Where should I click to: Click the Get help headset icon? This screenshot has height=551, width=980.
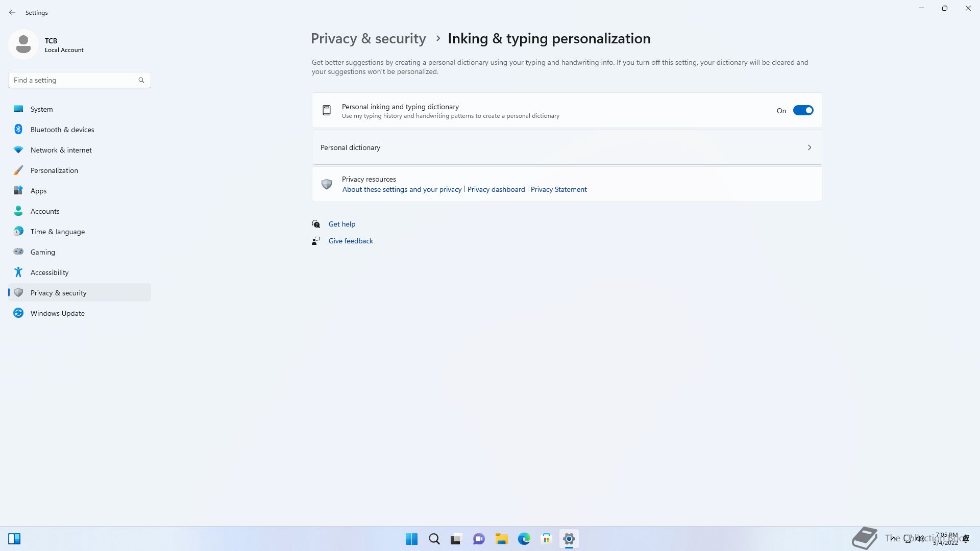pyautogui.click(x=316, y=224)
